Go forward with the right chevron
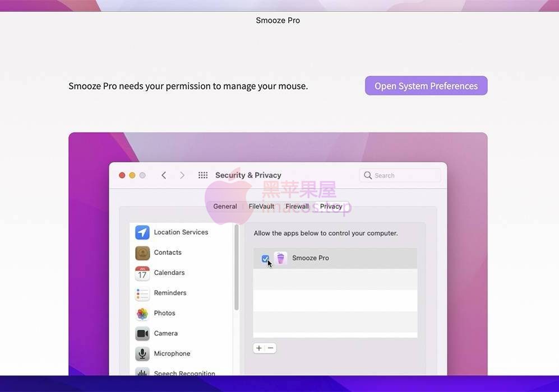 pyautogui.click(x=182, y=175)
